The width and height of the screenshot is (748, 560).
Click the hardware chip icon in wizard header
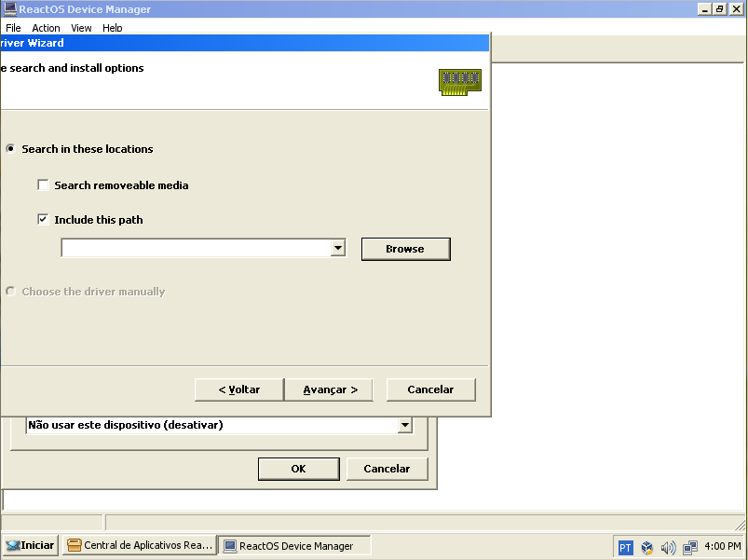460,82
